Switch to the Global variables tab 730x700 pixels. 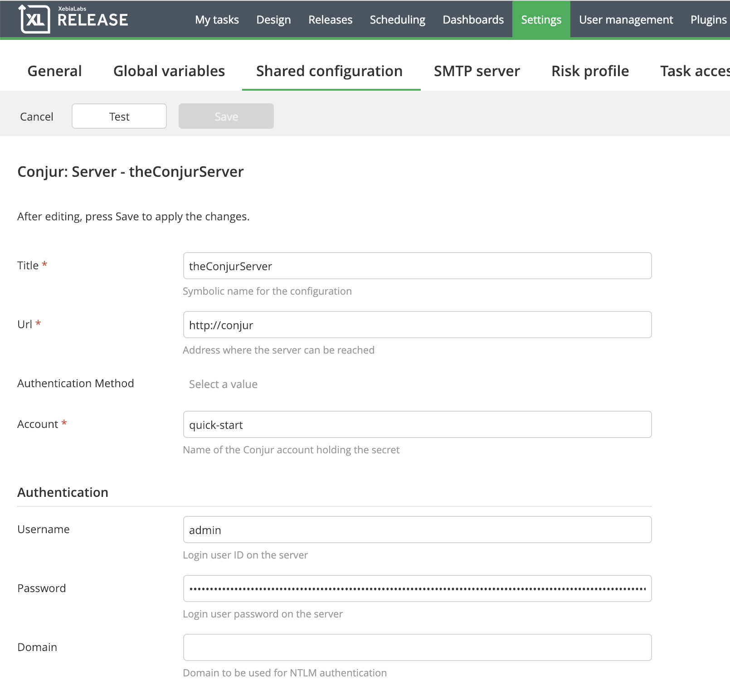169,71
